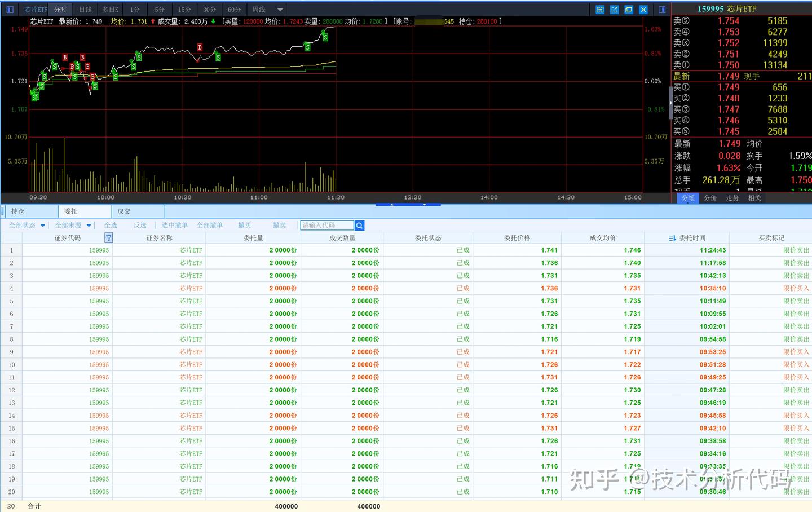Click the 选中撤单 cancel selected button
The height and width of the screenshot is (512, 812).
point(175,226)
